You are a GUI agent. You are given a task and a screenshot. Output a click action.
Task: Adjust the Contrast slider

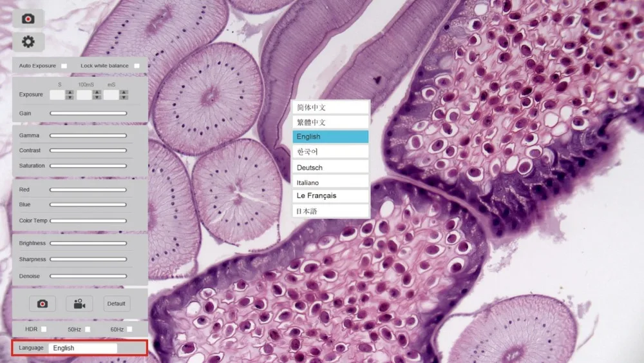(x=88, y=150)
